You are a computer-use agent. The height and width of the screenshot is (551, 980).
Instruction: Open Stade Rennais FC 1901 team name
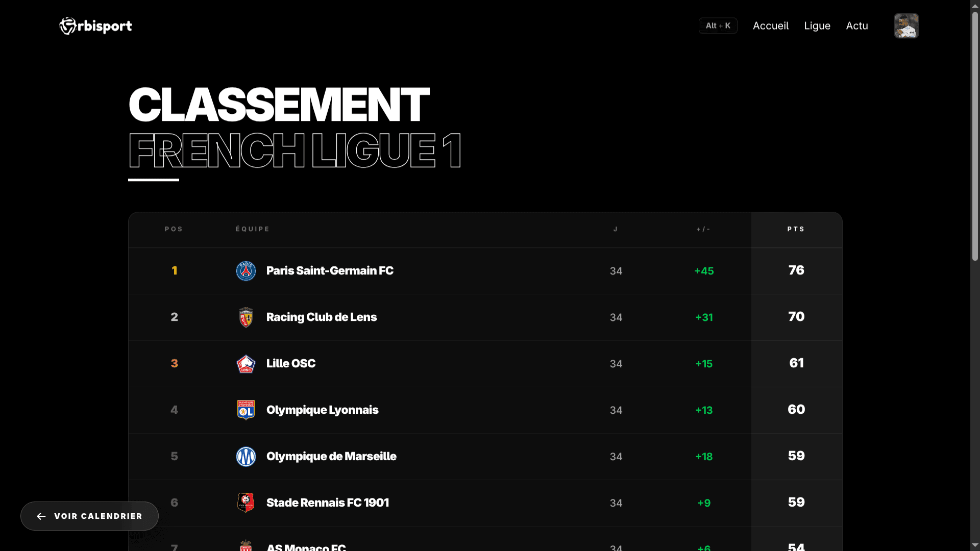click(328, 503)
